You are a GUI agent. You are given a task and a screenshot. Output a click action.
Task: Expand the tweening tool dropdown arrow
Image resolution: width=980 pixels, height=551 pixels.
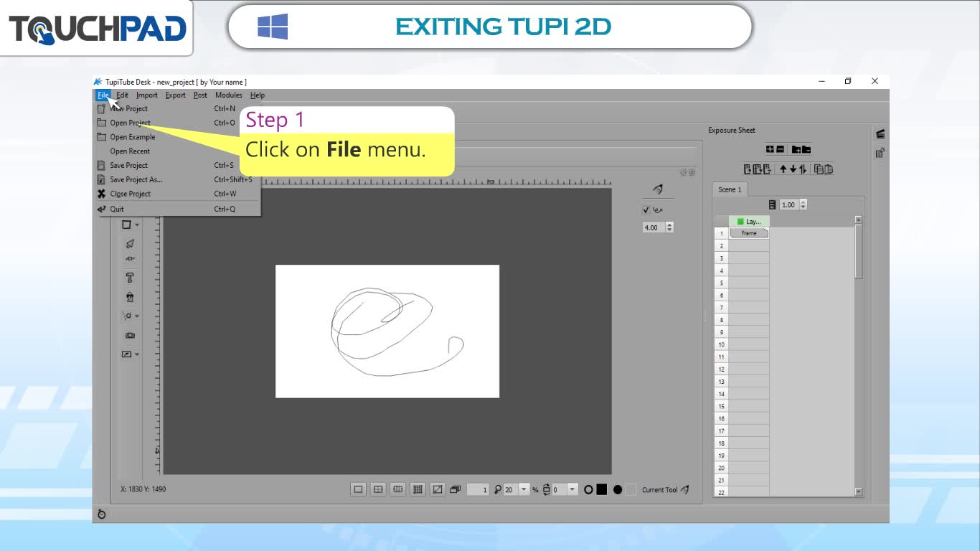click(x=137, y=316)
